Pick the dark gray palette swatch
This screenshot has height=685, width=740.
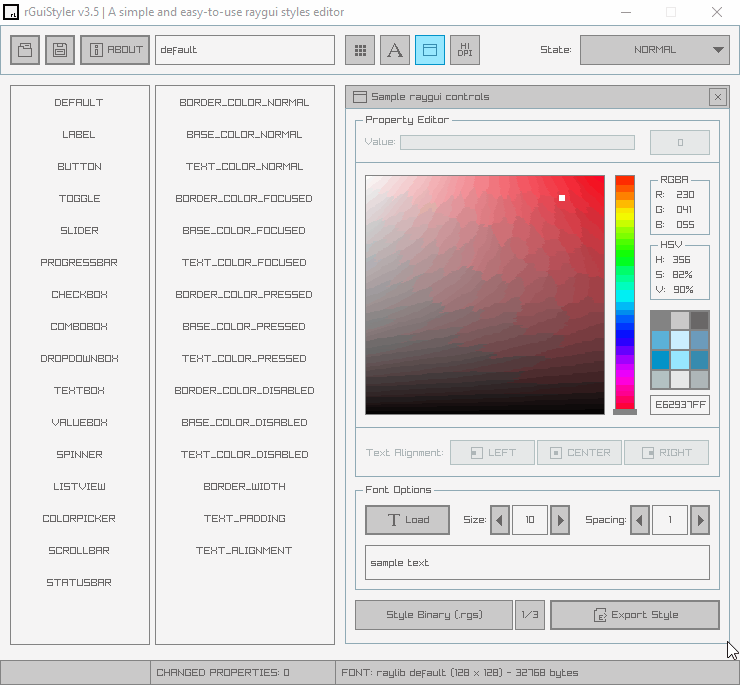tap(699, 320)
